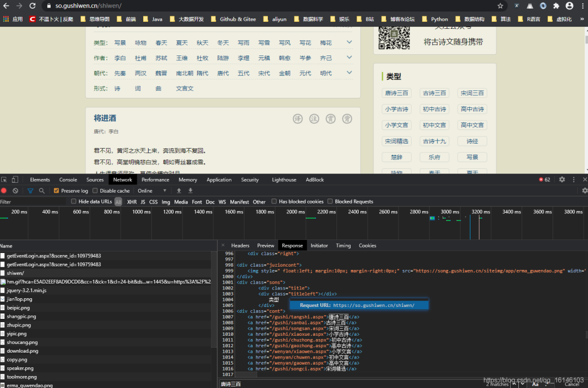Click the 背 recite icon on 将进酒
The width and height of the screenshot is (588, 388).
[347, 119]
